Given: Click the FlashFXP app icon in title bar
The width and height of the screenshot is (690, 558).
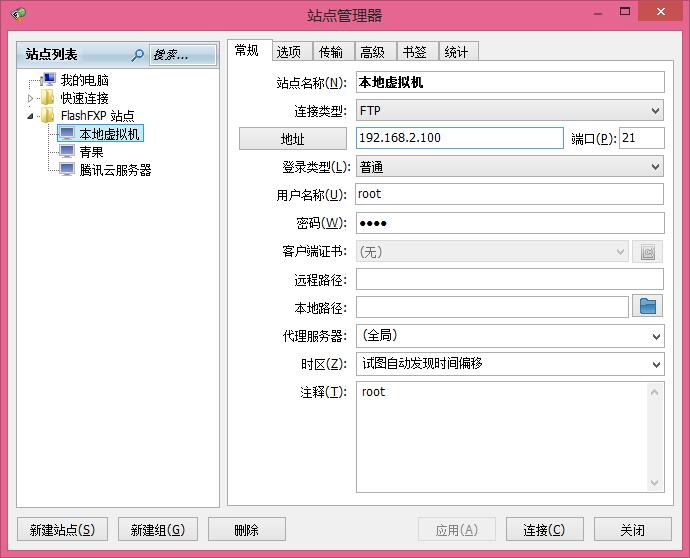Looking at the screenshot, I should pyautogui.click(x=18, y=15).
